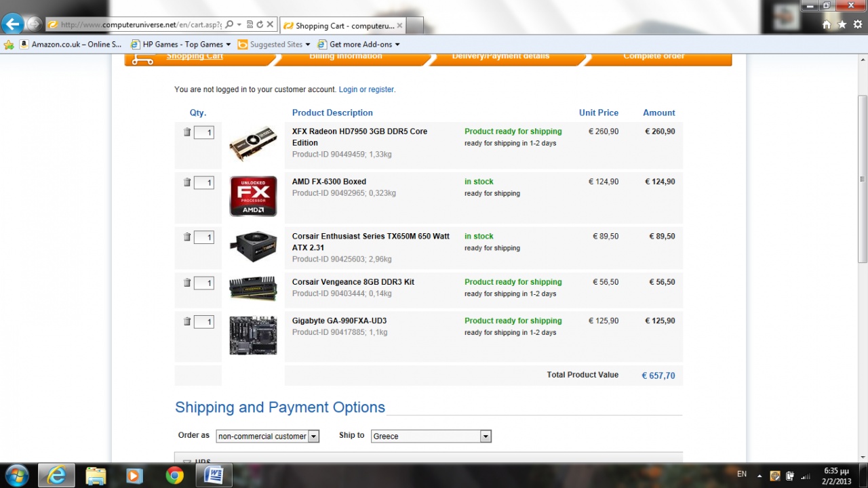Click the Internet Explorer taskbar icon

[56, 475]
